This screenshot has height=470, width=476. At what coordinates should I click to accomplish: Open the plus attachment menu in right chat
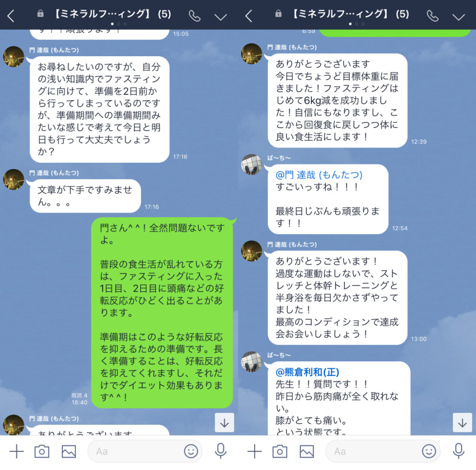point(255,451)
